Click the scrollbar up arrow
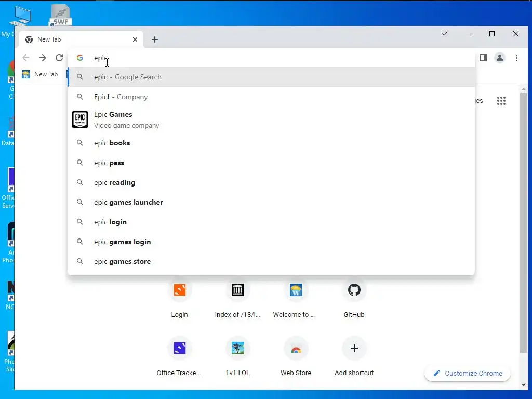 pos(523,89)
